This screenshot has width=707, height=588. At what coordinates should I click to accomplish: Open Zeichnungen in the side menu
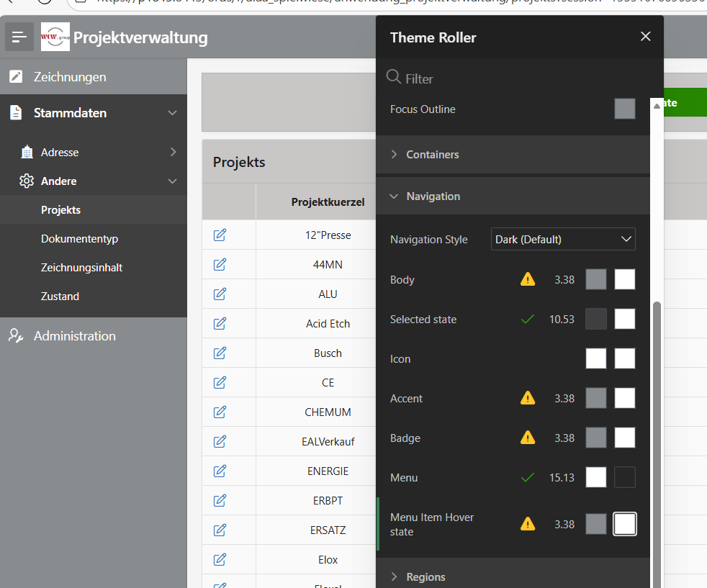(x=70, y=77)
